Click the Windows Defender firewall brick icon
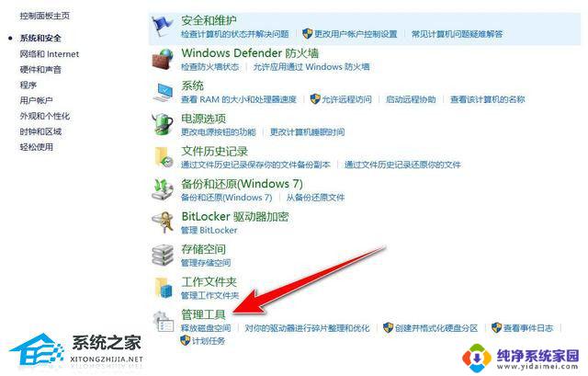 163,59
